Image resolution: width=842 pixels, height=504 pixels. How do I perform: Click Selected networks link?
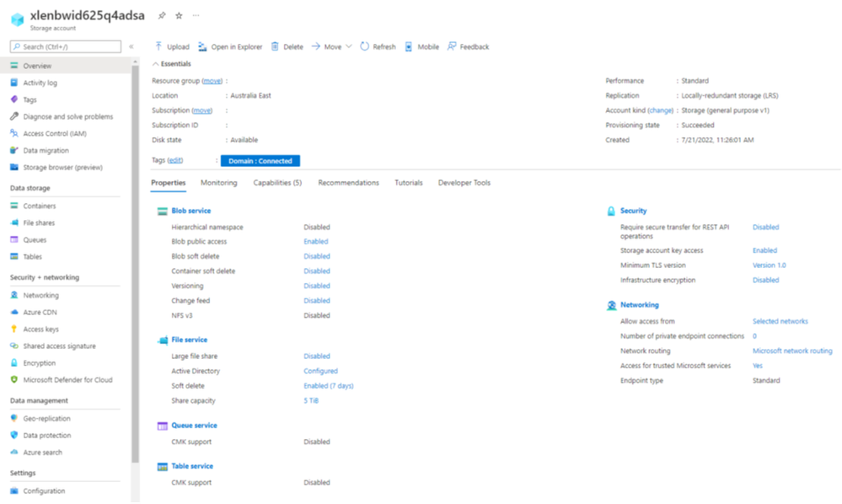coord(780,321)
